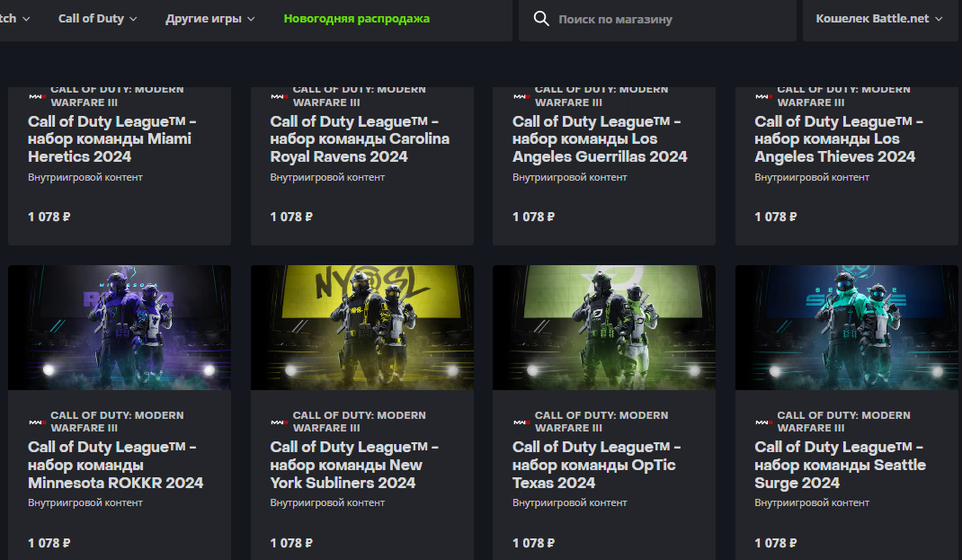The width and height of the screenshot is (962, 560).
Task: Open OpTic Texas 2024 pack title
Action: pyautogui.click(x=596, y=465)
